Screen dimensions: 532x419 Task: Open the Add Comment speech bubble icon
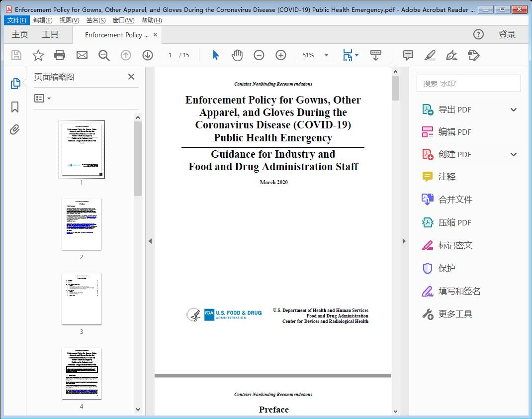point(407,55)
